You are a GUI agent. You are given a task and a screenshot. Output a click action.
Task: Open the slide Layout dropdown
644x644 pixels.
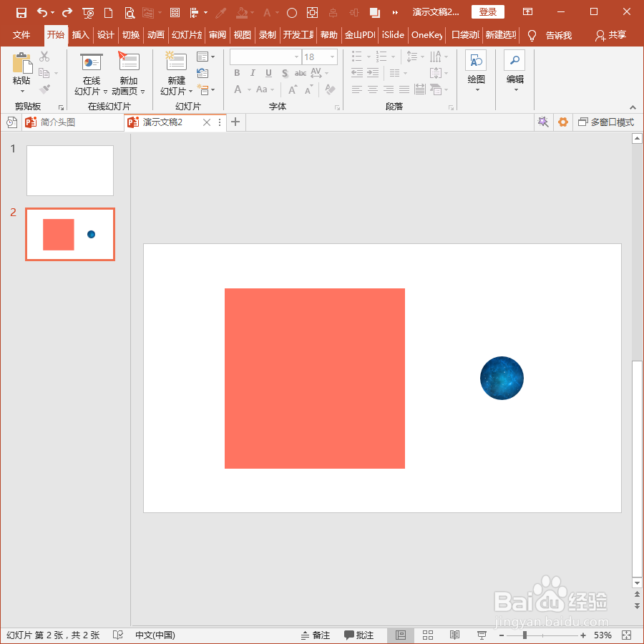point(205,57)
